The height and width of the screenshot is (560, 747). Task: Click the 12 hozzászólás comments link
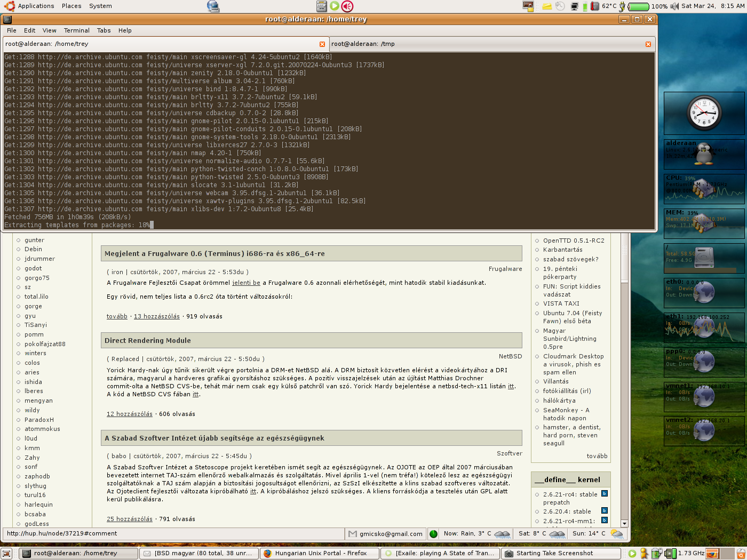(130, 414)
